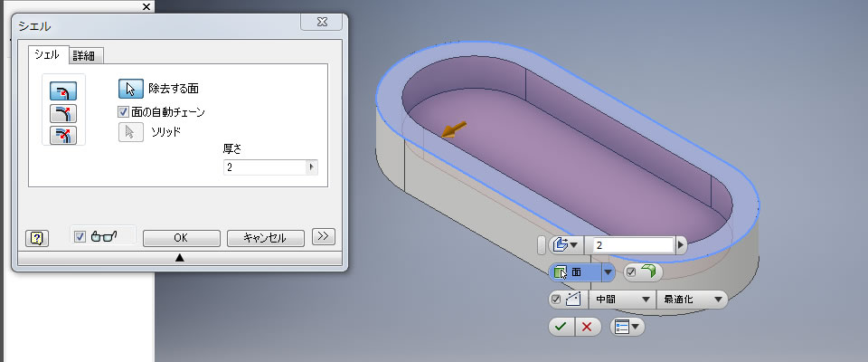The width and height of the screenshot is (868, 362).
Task: Close the left browser panel with X
Action: [x=146, y=6]
